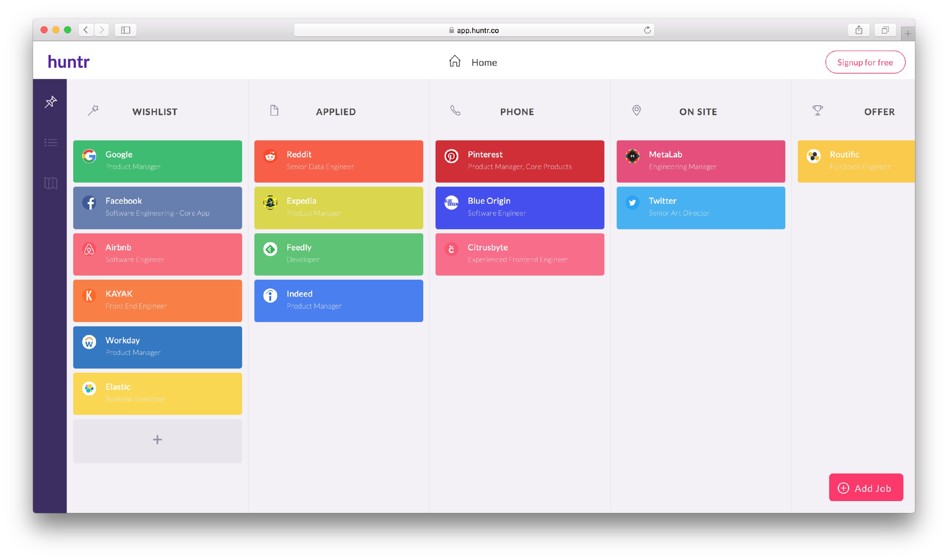The height and width of the screenshot is (560, 948).
Task: Click MetaLab 'Engineering Manager' text
Action: point(682,167)
